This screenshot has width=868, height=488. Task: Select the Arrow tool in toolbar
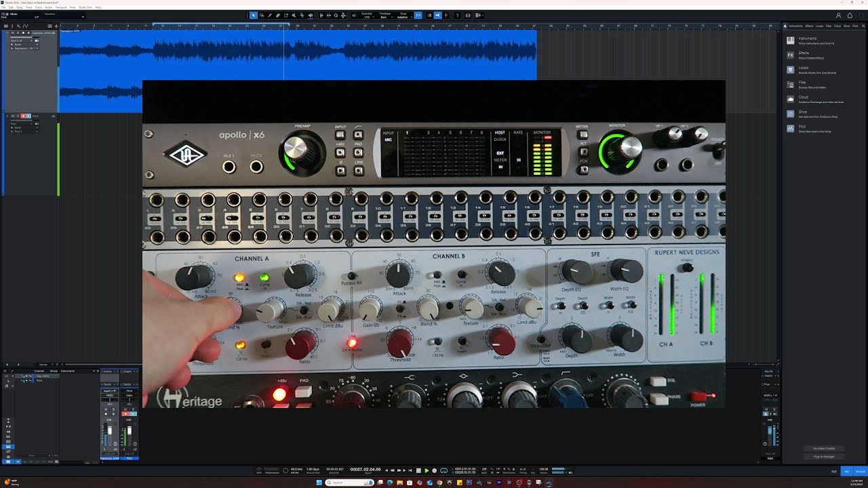[254, 15]
